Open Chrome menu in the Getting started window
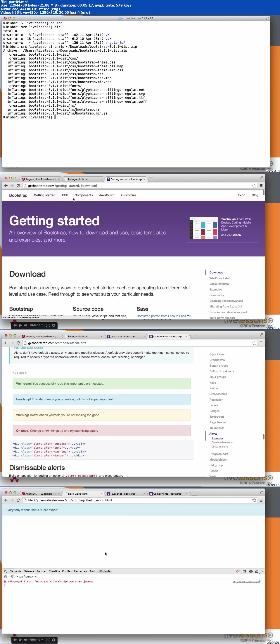Viewport: 280px width, 644px height. point(261,186)
